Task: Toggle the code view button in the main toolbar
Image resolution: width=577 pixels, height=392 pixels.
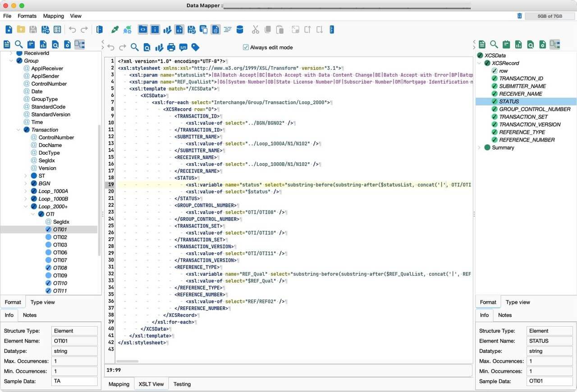Action: [x=143, y=30]
